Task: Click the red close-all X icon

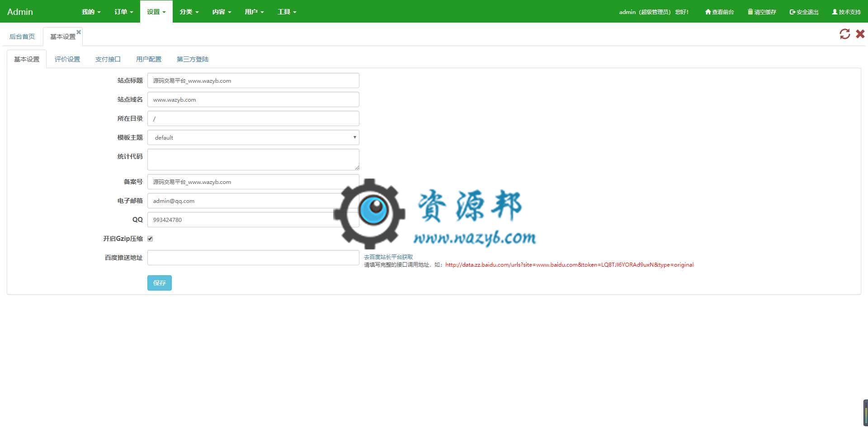Action: [860, 34]
